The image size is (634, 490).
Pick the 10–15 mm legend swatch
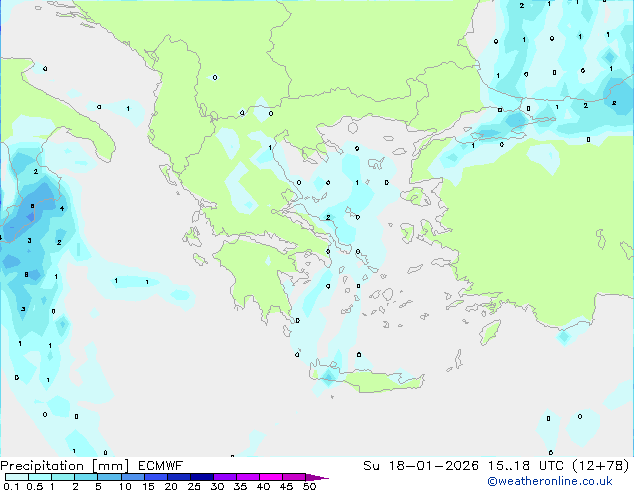tap(133, 477)
